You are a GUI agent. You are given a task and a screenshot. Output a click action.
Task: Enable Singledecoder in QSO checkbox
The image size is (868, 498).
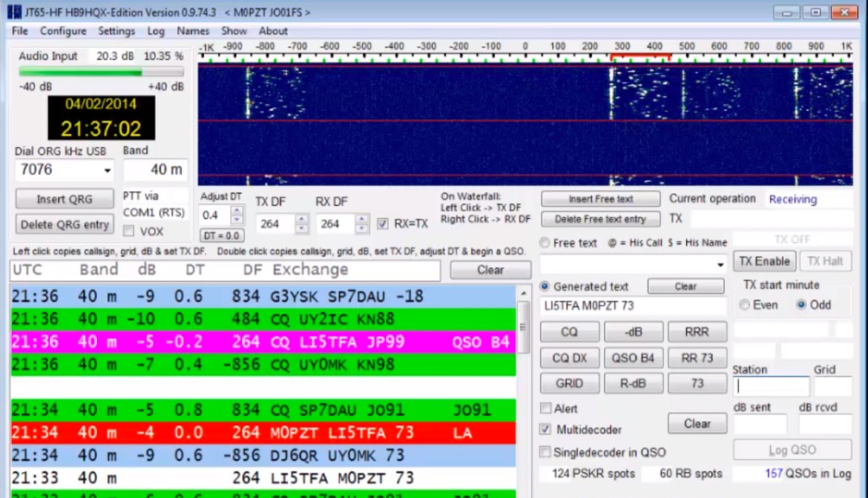546,452
